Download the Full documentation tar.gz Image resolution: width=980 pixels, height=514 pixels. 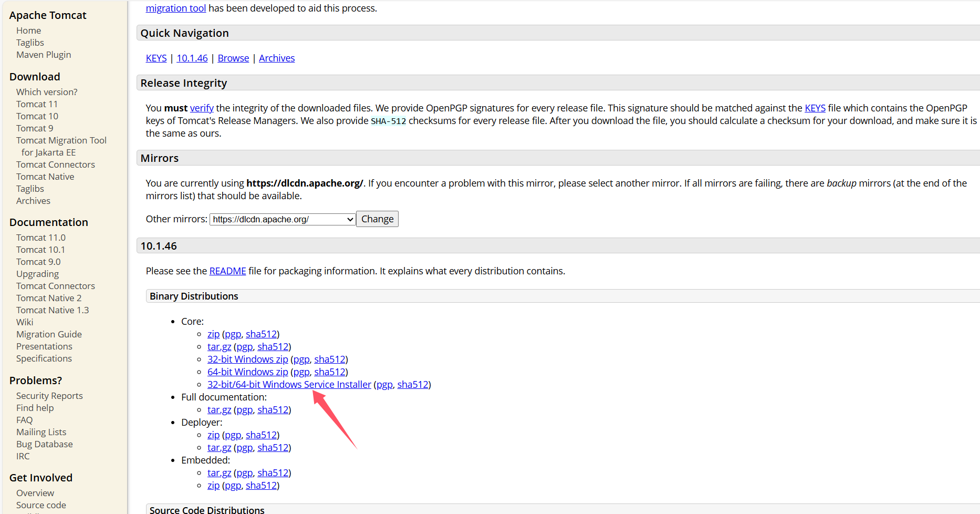[x=219, y=410]
